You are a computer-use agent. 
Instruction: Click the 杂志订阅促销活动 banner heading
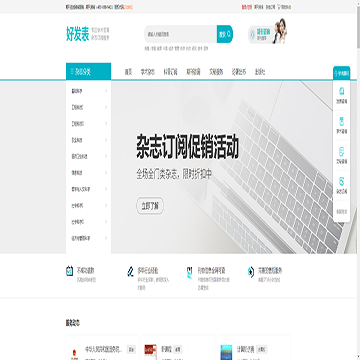coord(187,147)
